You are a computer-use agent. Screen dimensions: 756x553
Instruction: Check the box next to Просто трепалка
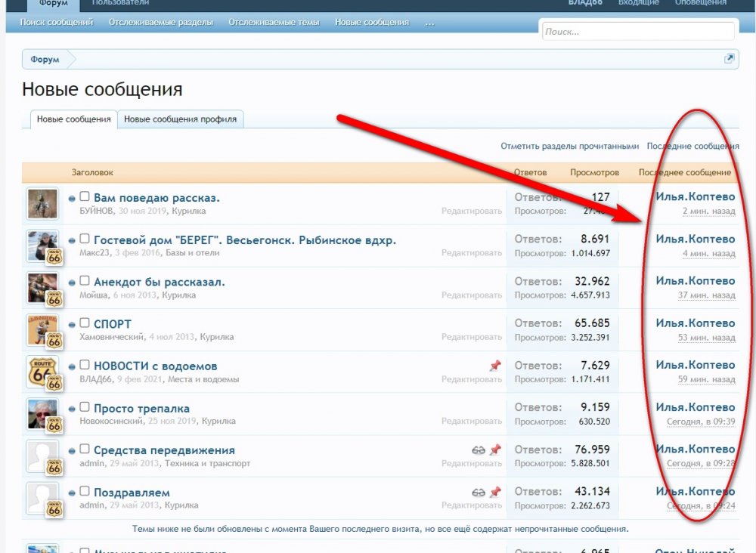[x=85, y=407]
